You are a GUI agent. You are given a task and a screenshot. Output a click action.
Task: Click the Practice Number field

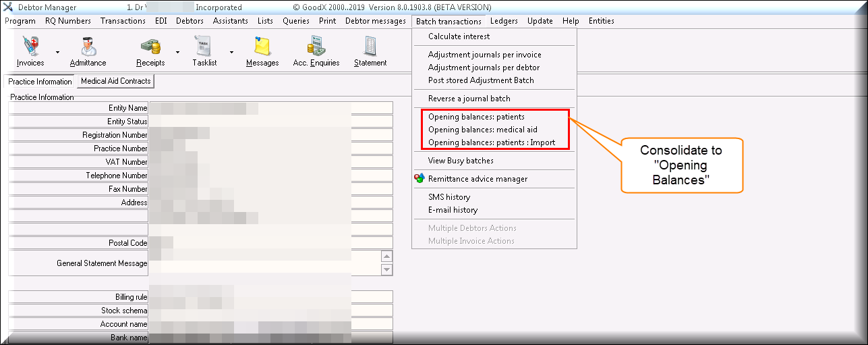[270, 149]
